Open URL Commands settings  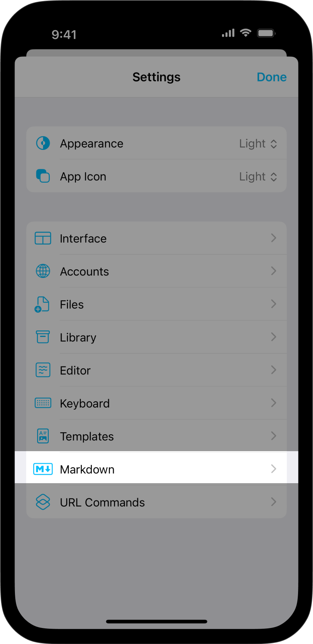(156, 502)
